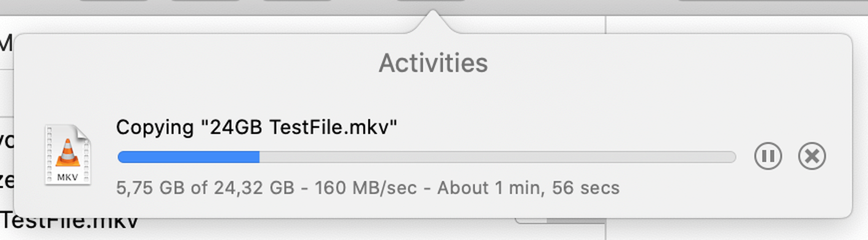
Task: Click the Activities popover title
Action: coord(433,63)
